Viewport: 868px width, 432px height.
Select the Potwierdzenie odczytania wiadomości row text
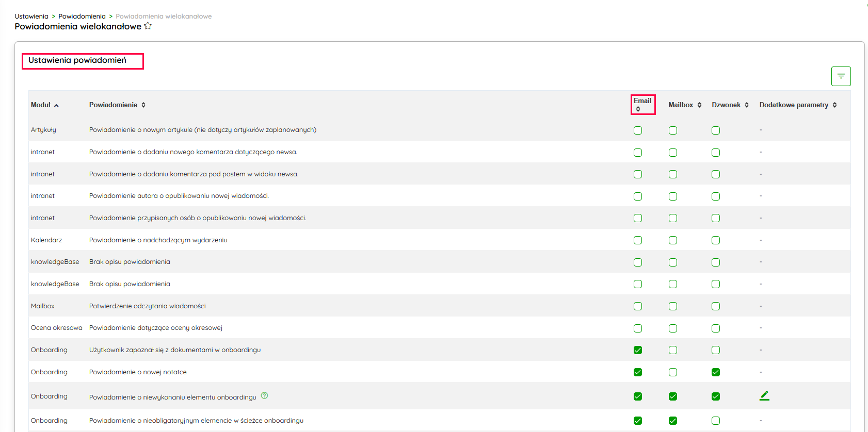(147, 306)
